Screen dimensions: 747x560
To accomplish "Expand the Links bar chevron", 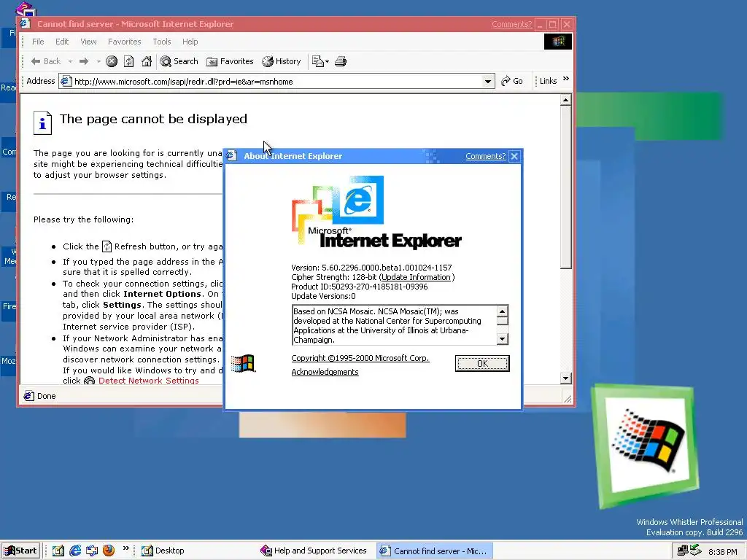I will [566, 79].
